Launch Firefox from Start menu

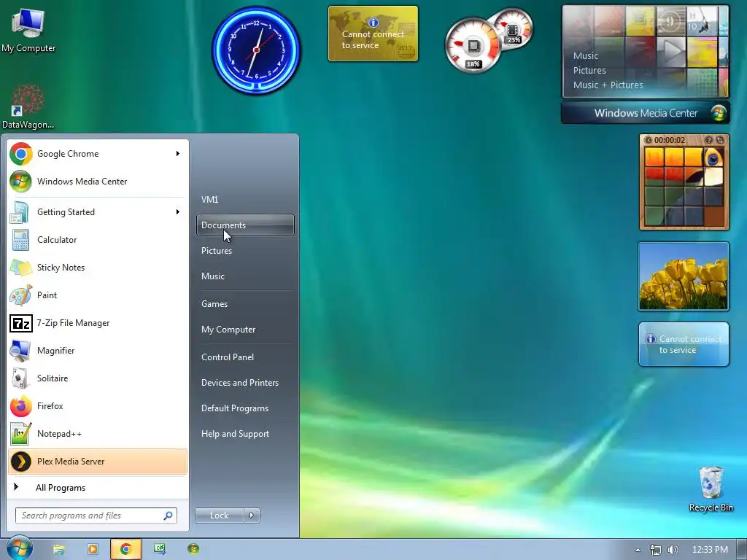click(98, 405)
